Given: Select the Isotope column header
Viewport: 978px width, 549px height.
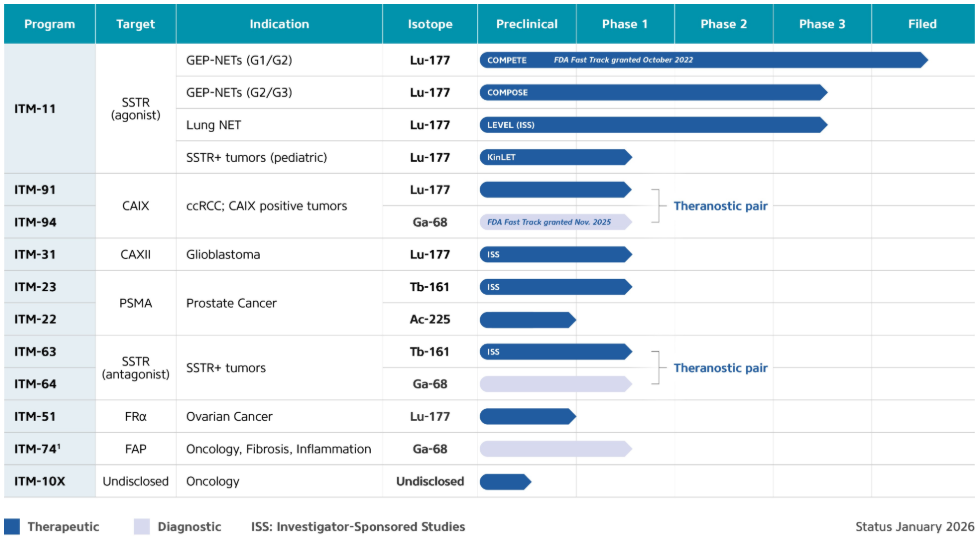Looking at the screenshot, I should (430, 24).
